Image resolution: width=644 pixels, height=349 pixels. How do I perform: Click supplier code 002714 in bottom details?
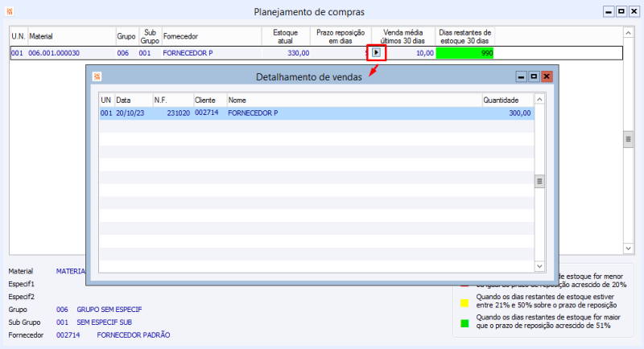[68, 335]
